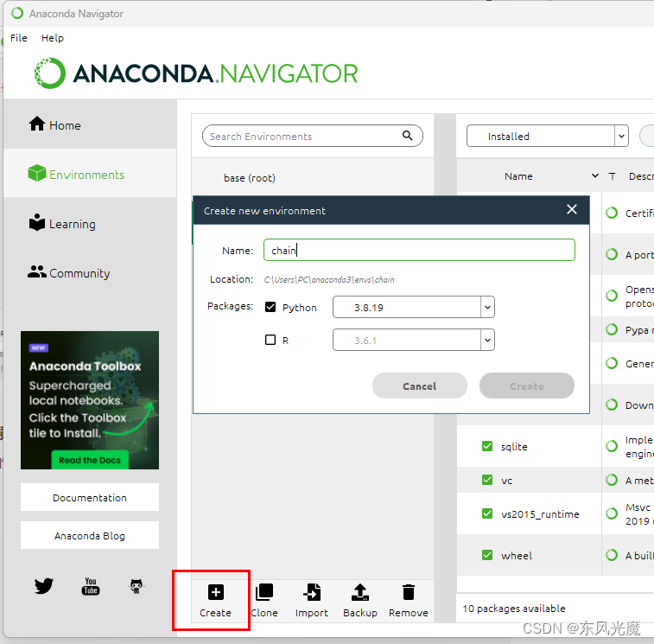
Task: Confirm with the dialog Create button
Action: [527, 386]
